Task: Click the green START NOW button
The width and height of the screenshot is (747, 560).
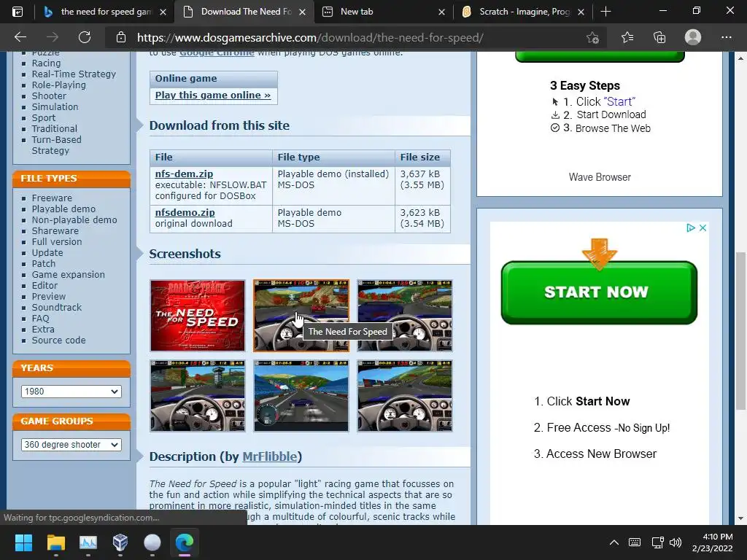Action: click(599, 292)
